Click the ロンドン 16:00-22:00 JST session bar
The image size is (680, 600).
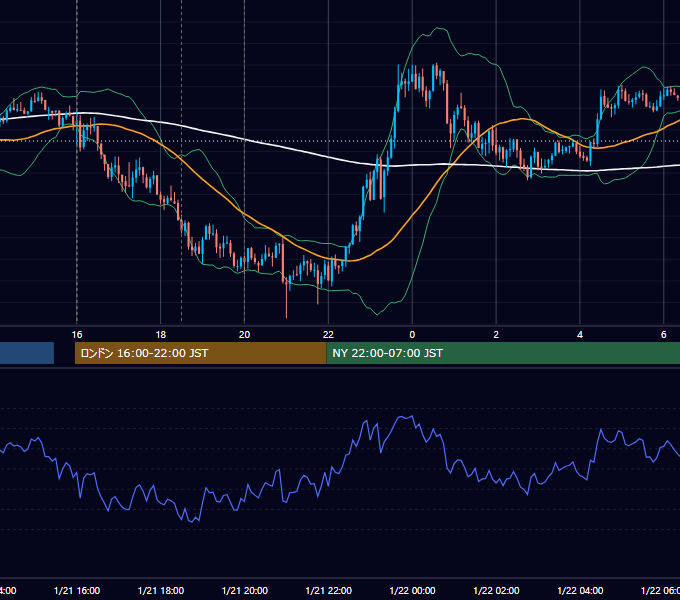[200, 353]
